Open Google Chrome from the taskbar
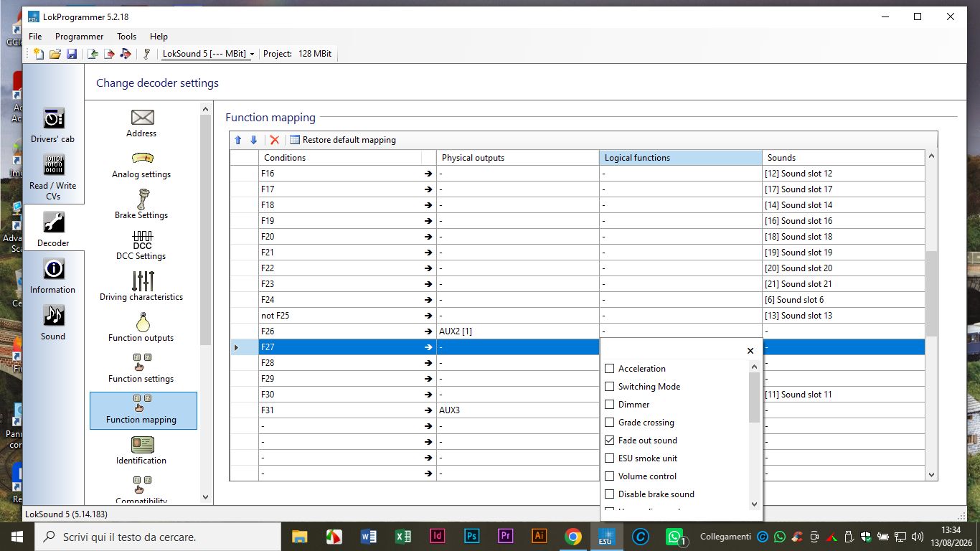This screenshot has height=551, width=980. click(573, 537)
